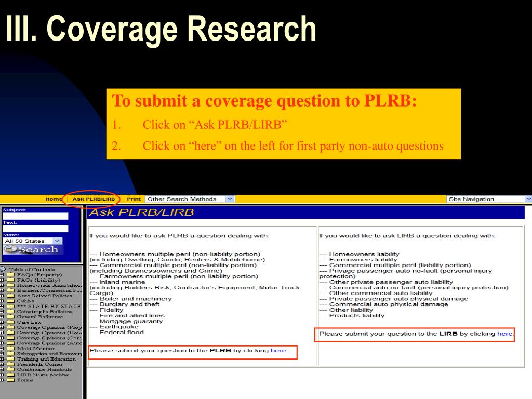Select the 'General Reference' tree label
Image resolution: width=532 pixels, height=399 pixels.
tap(40, 317)
